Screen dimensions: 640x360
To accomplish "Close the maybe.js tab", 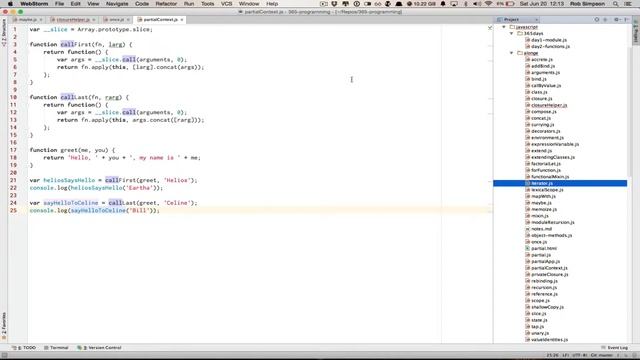I will point(41,20).
